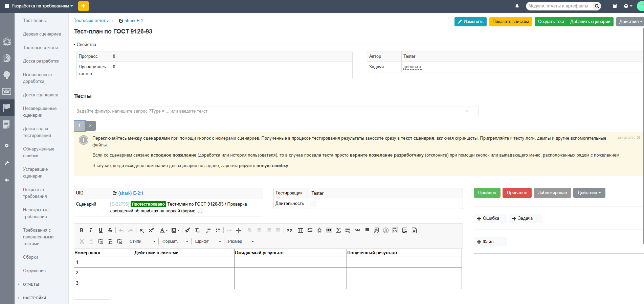Insert a hyperlink via the chain icon
The height and width of the screenshot is (304, 644).
[357, 230]
